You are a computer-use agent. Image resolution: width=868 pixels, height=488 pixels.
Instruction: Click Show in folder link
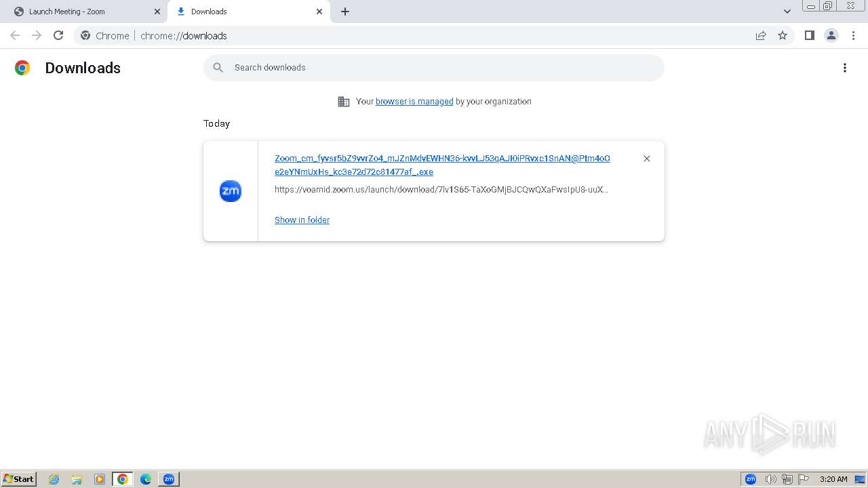point(302,220)
